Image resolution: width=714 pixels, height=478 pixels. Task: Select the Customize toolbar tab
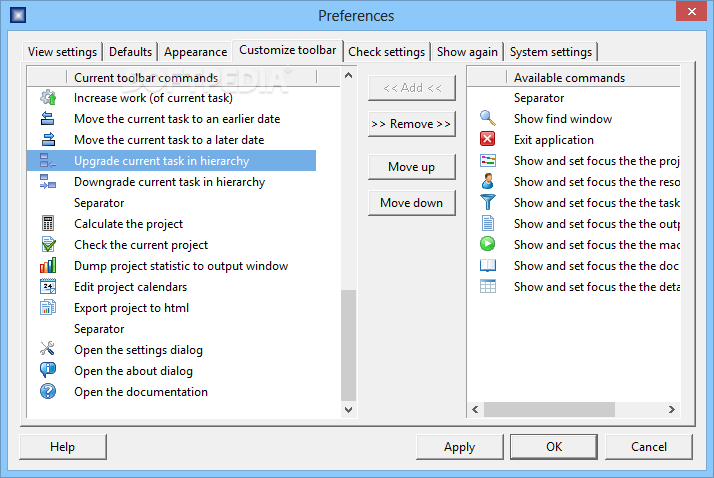[x=288, y=50]
